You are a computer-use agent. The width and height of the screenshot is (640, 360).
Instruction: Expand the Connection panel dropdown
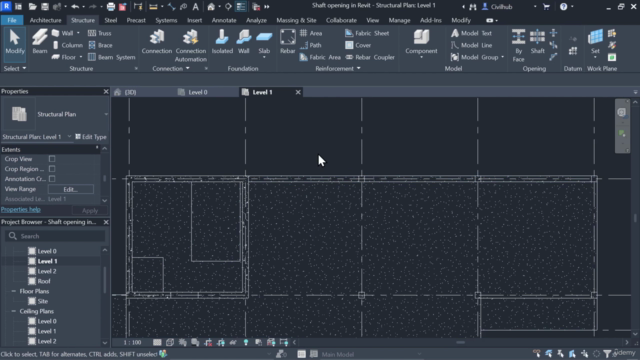171,68
